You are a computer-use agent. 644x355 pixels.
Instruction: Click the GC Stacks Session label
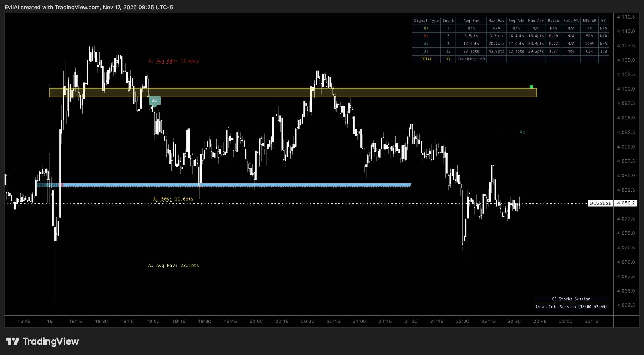(571, 299)
